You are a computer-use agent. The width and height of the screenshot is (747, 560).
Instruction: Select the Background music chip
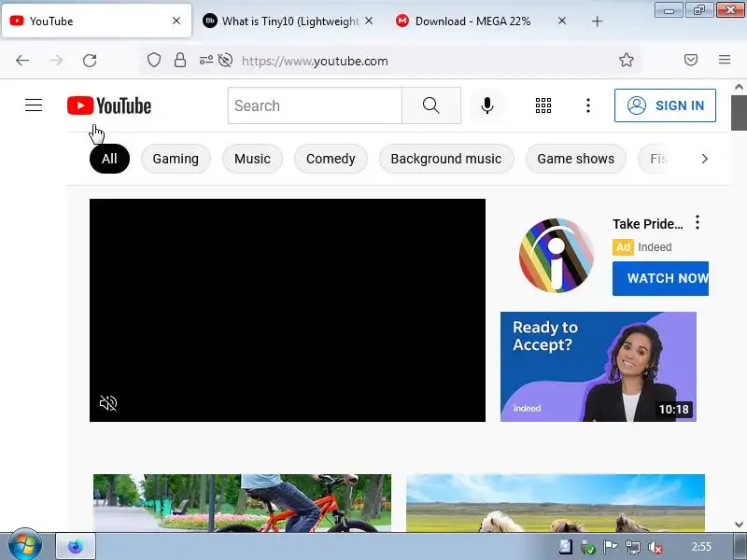(x=446, y=159)
